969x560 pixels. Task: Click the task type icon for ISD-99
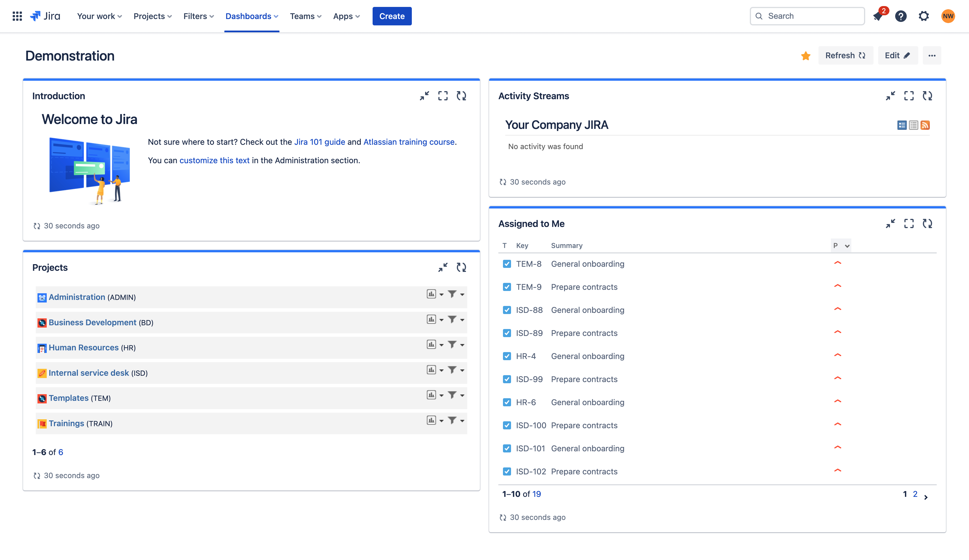507,379
